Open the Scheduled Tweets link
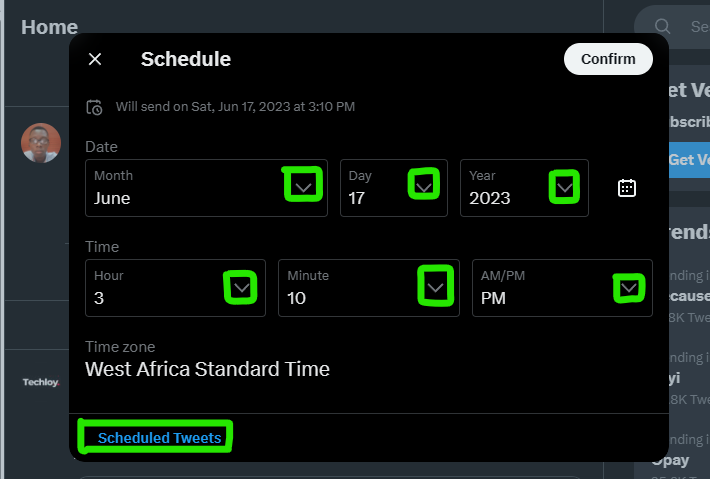This screenshot has width=710, height=479. [159, 438]
